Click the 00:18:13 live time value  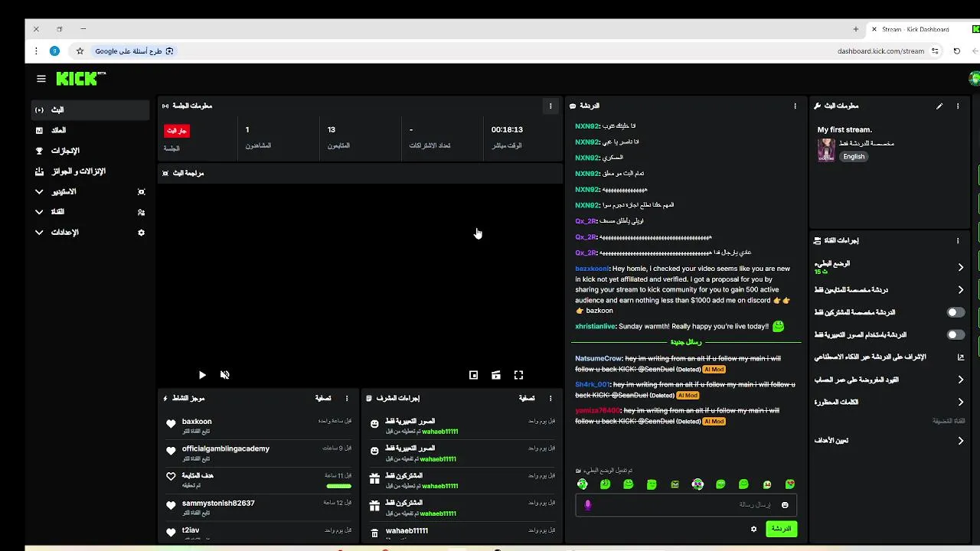click(507, 130)
